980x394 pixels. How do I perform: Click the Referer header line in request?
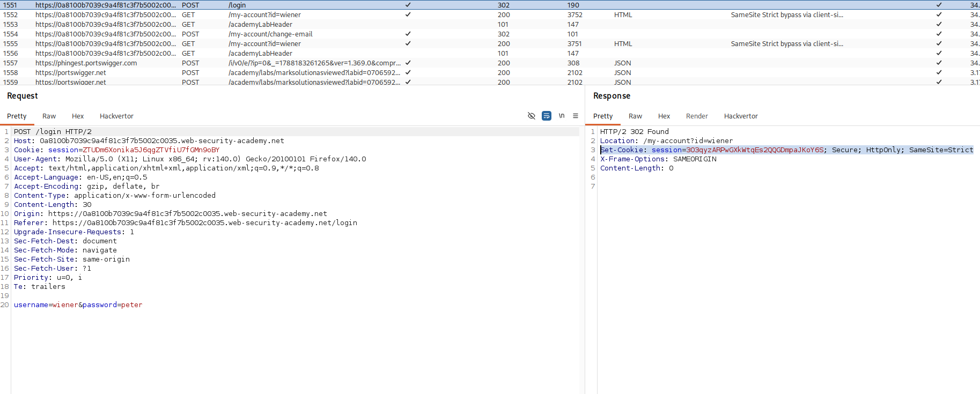[186, 222]
